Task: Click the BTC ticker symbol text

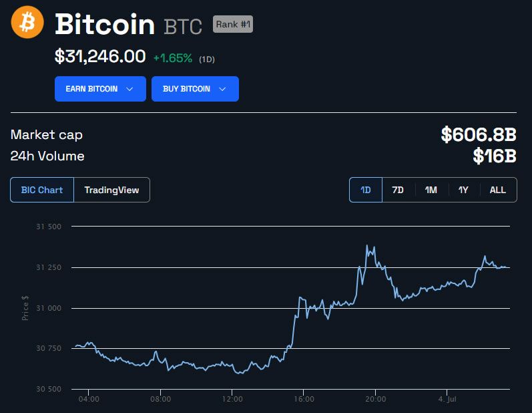Action: point(183,27)
